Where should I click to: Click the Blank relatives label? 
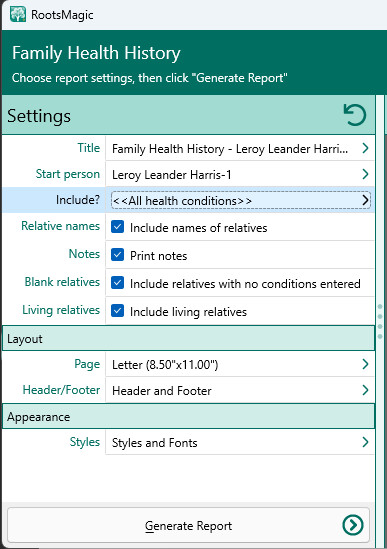click(x=62, y=282)
